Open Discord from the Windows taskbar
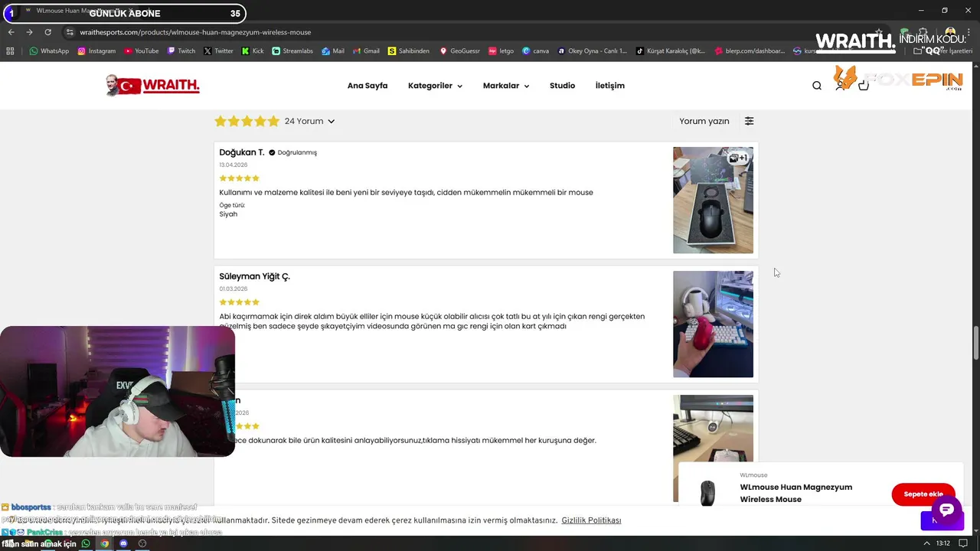Viewport: 980px width, 551px height. point(123,543)
